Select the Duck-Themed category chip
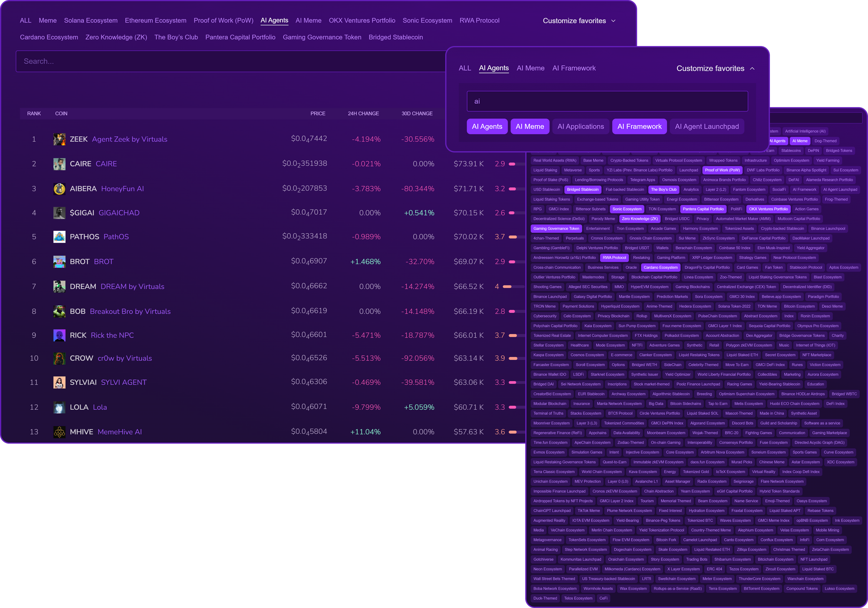The height and width of the screenshot is (608, 868). click(x=545, y=598)
